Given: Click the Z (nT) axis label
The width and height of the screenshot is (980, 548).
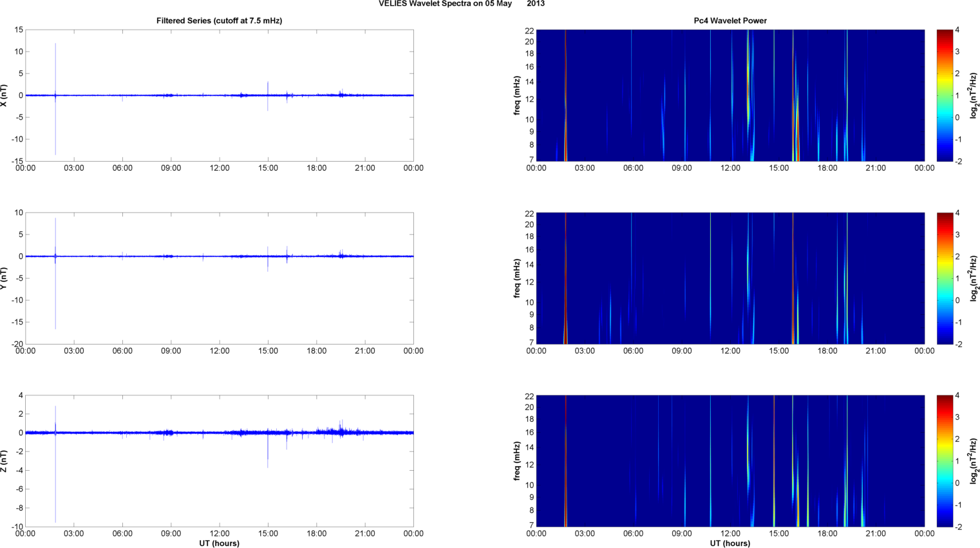Looking at the screenshot, I should tap(4, 461).
